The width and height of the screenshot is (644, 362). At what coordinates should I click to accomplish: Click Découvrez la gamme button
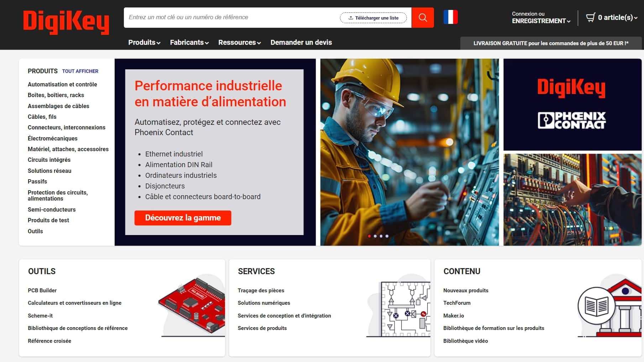(x=183, y=218)
